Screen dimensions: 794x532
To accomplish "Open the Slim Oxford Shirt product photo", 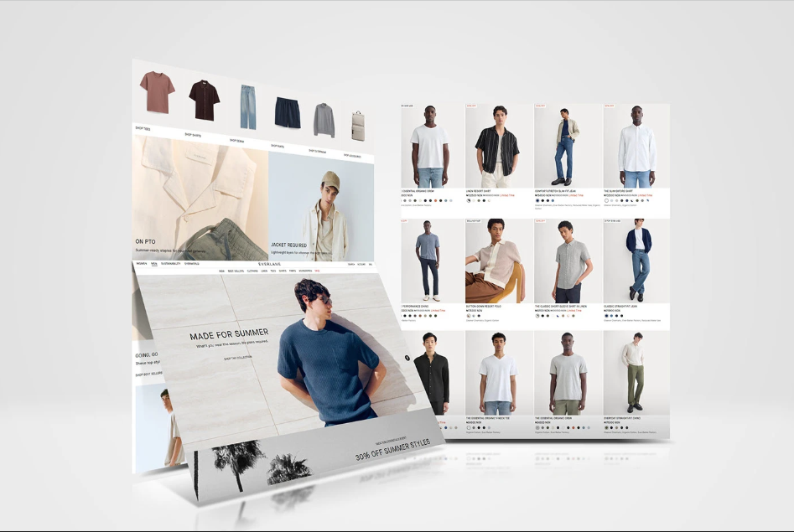I will tap(636, 146).
